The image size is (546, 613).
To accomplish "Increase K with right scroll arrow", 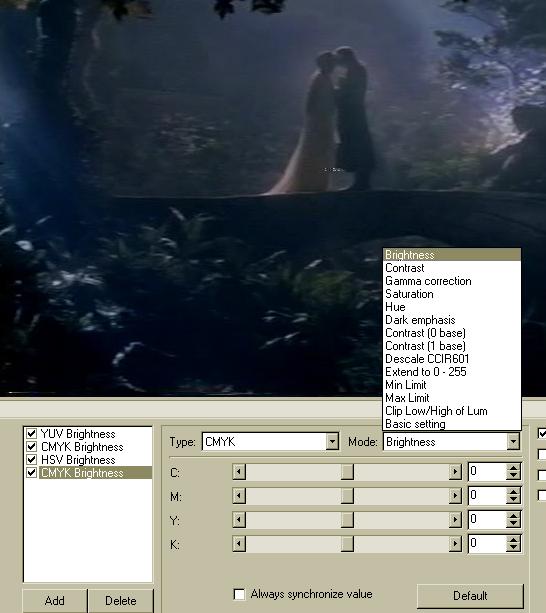I will (x=455, y=544).
